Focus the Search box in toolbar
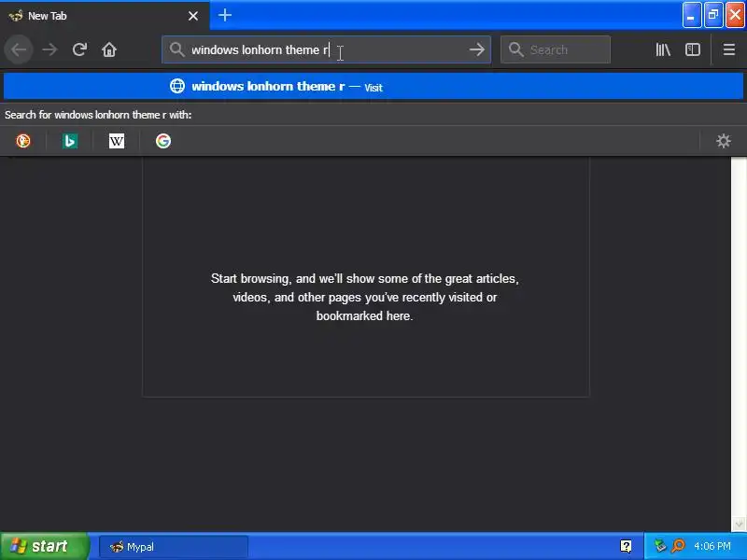 click(556, 49)
